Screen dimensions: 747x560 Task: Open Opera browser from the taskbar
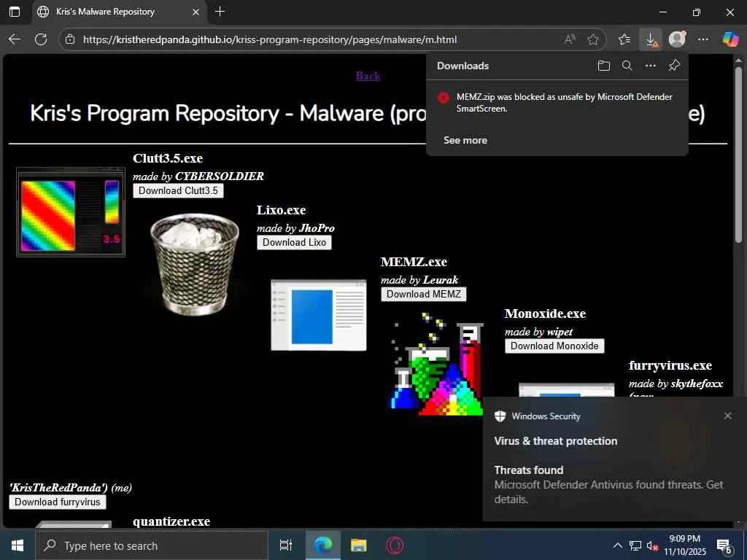coord(395,545)
